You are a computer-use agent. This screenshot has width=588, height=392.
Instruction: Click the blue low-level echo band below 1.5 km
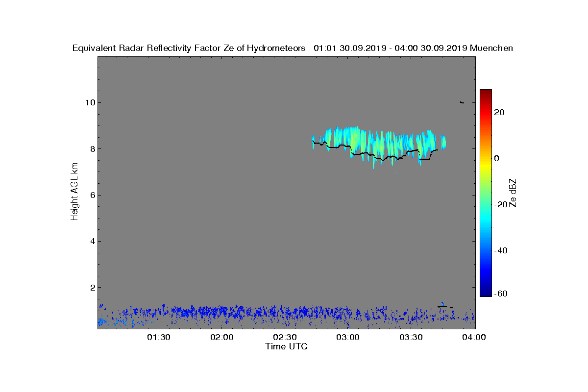click(x=286, y=315)
